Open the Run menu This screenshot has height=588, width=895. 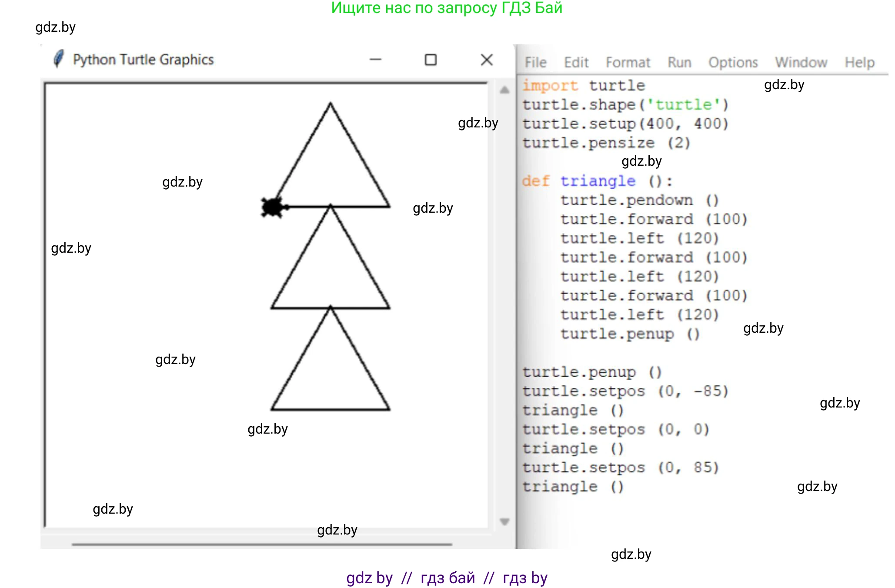coord(679,63)
